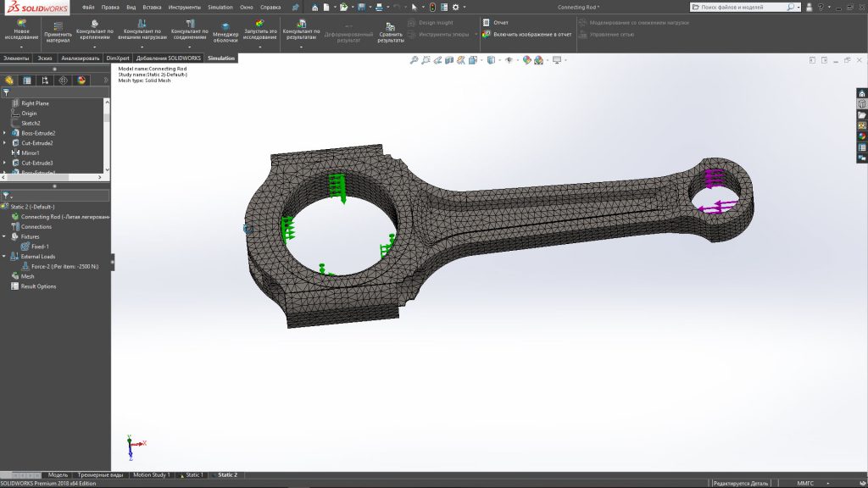Collapse the Fixtures folder in study tree

(x=4, y=236)
